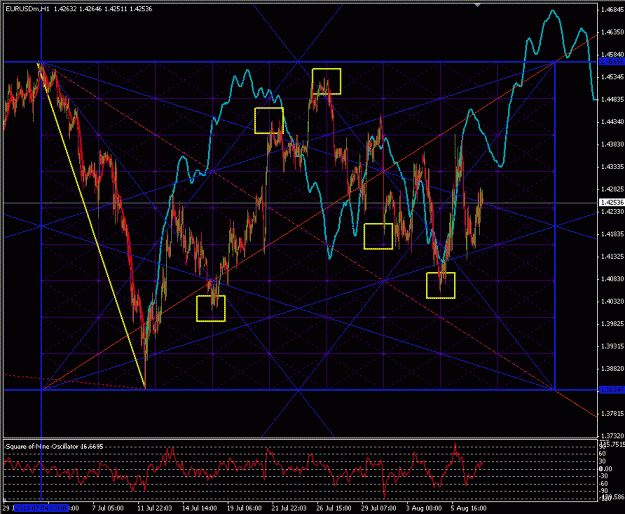
Task: Click the 1.42330 price axis label
Action: (x=613, y=212)
